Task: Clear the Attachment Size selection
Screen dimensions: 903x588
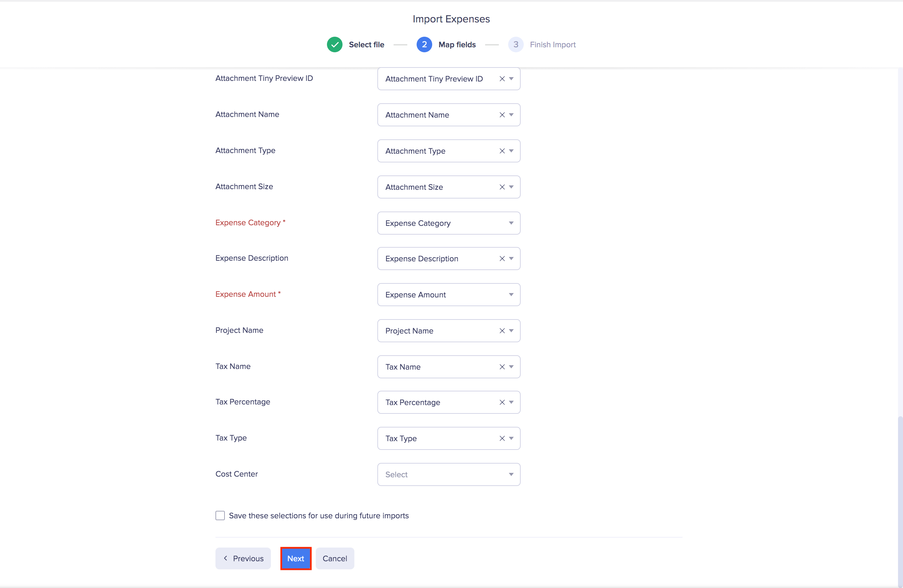Action: [502, 187]
